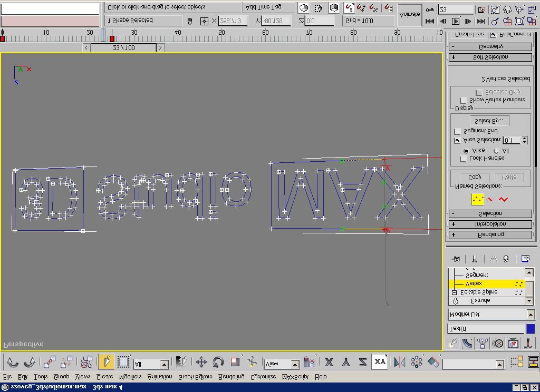Open the View reference coordinate dropdown
This screenshot has width=540, height=392.
coord(295,364)
